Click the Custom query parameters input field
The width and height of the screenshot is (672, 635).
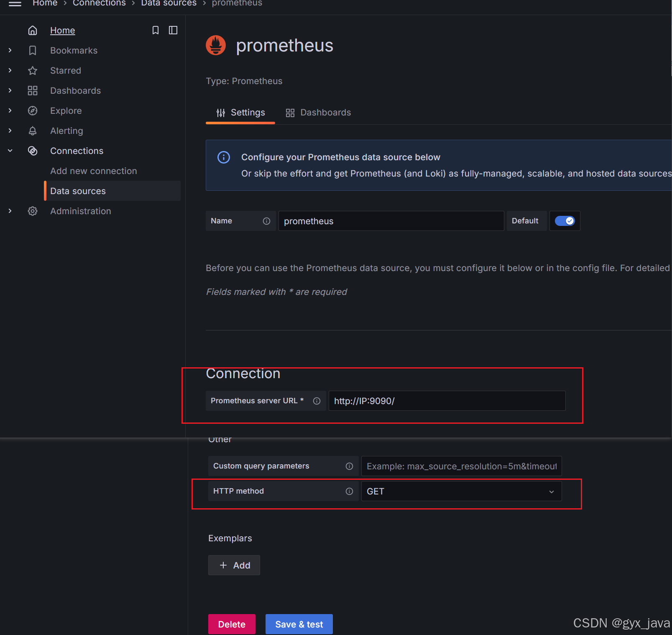[461, 466]
